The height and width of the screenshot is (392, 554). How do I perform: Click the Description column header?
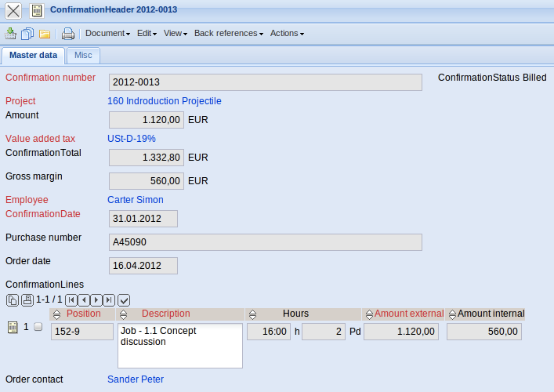tap(165, 314)
